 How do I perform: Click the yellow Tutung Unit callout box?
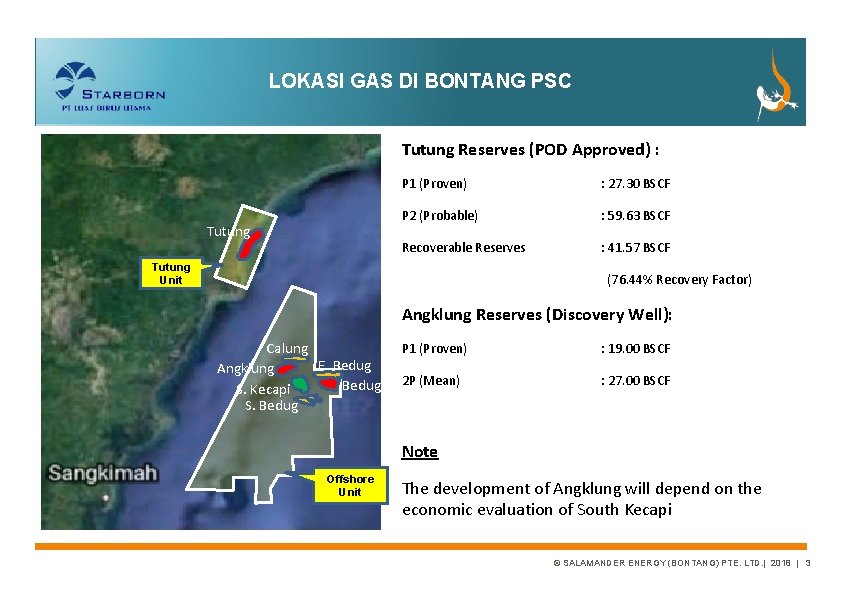click(172, 273)
